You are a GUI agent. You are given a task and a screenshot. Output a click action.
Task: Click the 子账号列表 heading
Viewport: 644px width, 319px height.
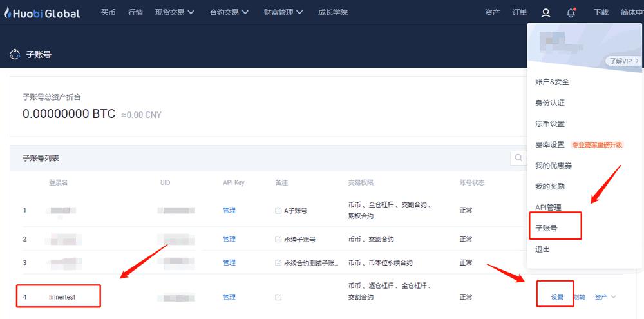coord(41,158)
